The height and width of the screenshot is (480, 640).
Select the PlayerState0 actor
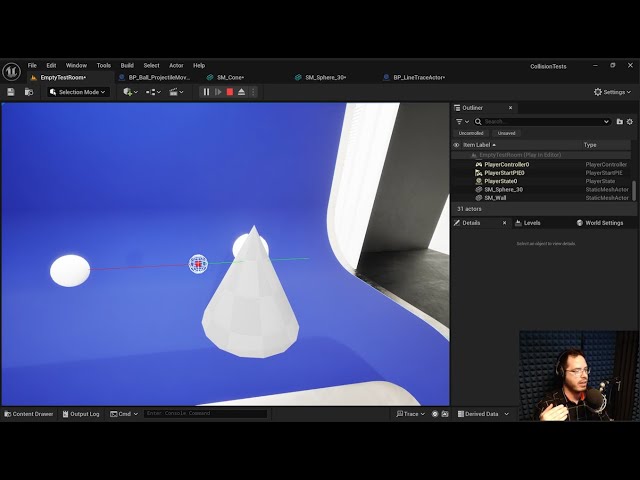541,181
